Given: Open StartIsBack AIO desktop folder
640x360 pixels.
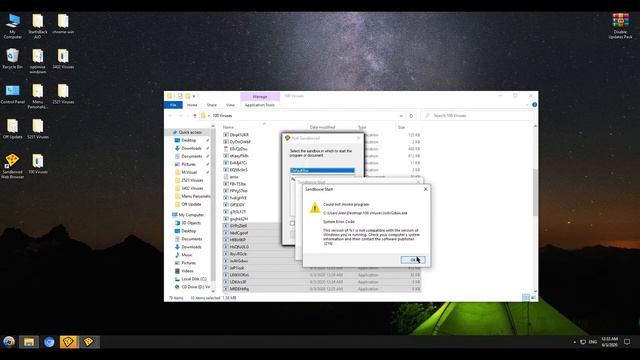Looking at the screenshot, I should [38, 26].
